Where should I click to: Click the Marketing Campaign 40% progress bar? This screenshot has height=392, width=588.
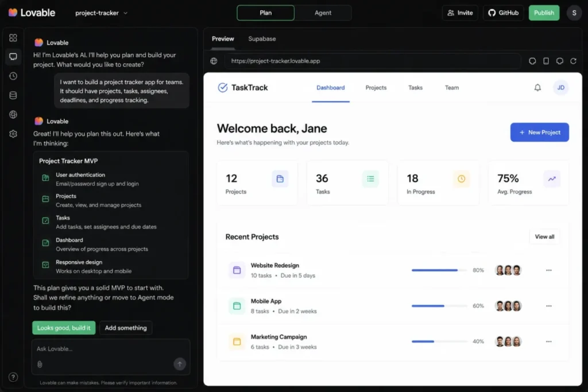pyautogui.click(x=439, y=341)
